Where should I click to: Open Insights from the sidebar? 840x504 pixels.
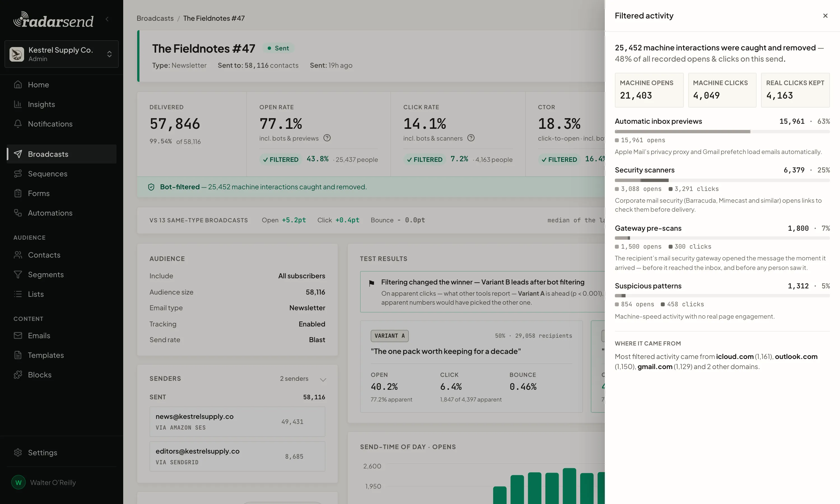click(x=61, y=104)
